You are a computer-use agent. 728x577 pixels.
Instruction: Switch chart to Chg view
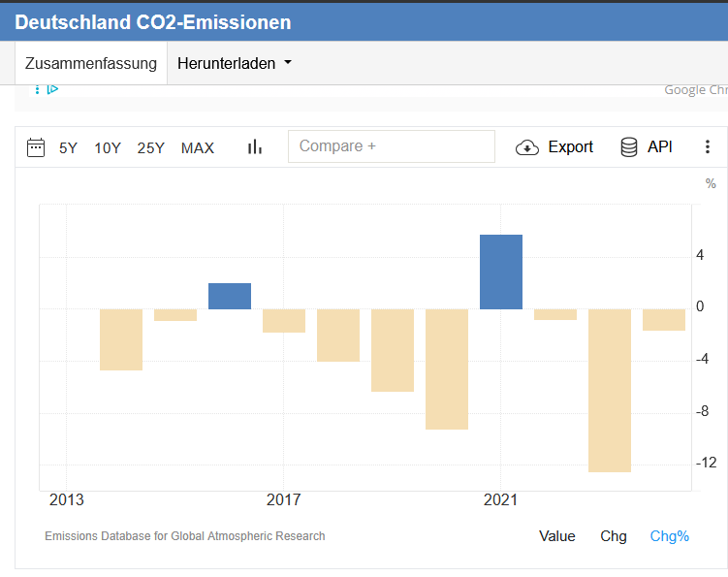pyautogui.click(x=614, y=536)
